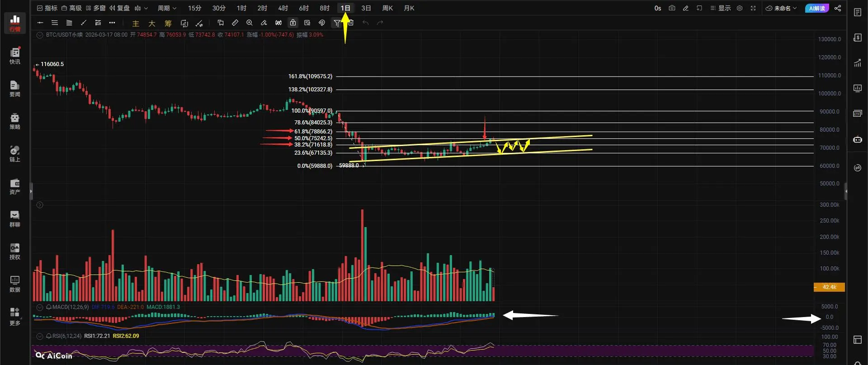868x365 pixels.
Task: Collapse the RSI indicator pane
Action: (x=40, y=336)
